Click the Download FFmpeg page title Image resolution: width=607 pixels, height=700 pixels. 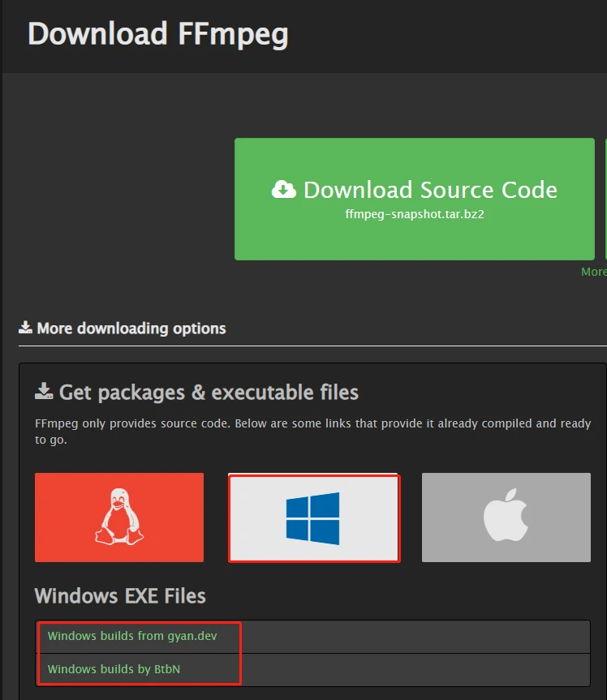click(158, 35)
